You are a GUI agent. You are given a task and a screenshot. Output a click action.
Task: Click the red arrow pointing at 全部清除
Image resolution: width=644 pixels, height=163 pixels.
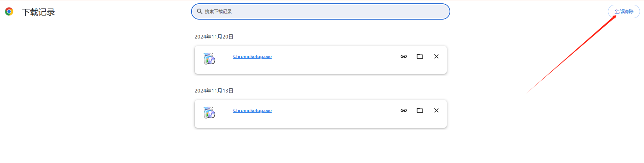pos(572,54)
